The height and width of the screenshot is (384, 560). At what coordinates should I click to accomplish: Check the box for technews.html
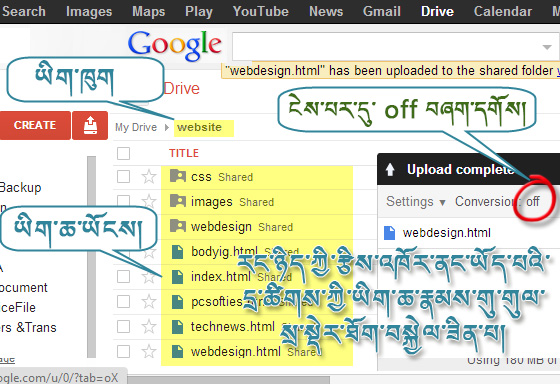[123, 326]
